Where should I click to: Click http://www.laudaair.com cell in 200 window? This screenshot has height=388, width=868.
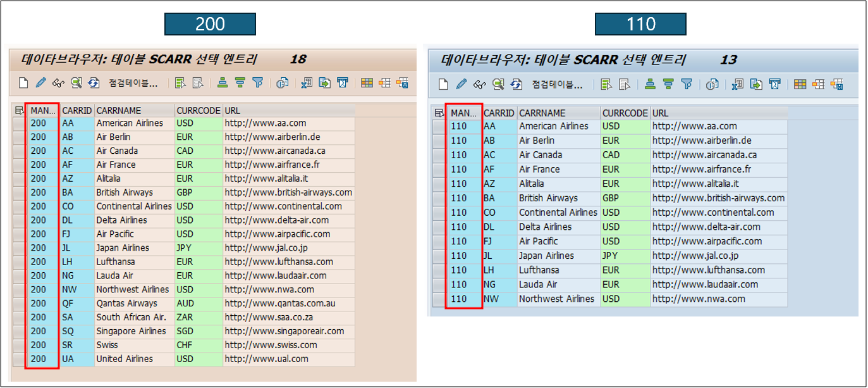[289, 275]
